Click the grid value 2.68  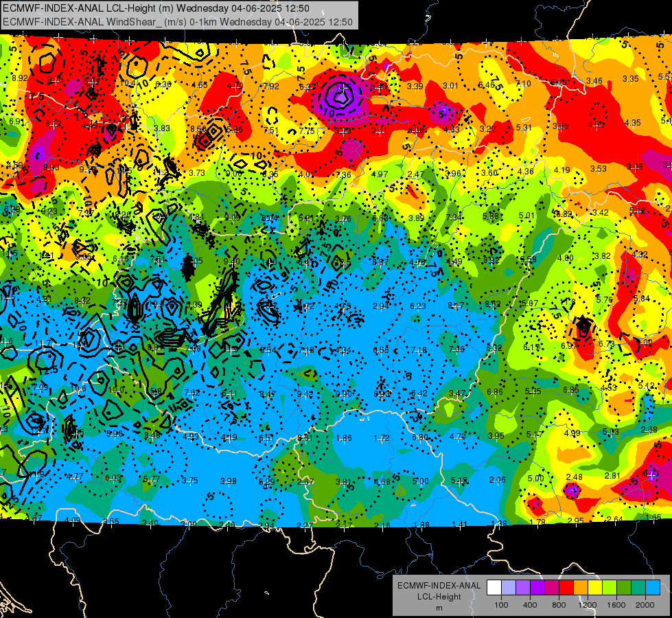tap(649, 430)
